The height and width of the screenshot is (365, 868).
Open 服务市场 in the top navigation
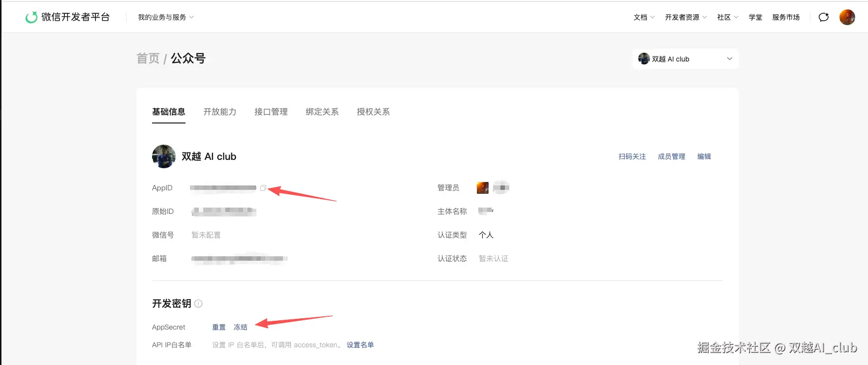(786, 17)
